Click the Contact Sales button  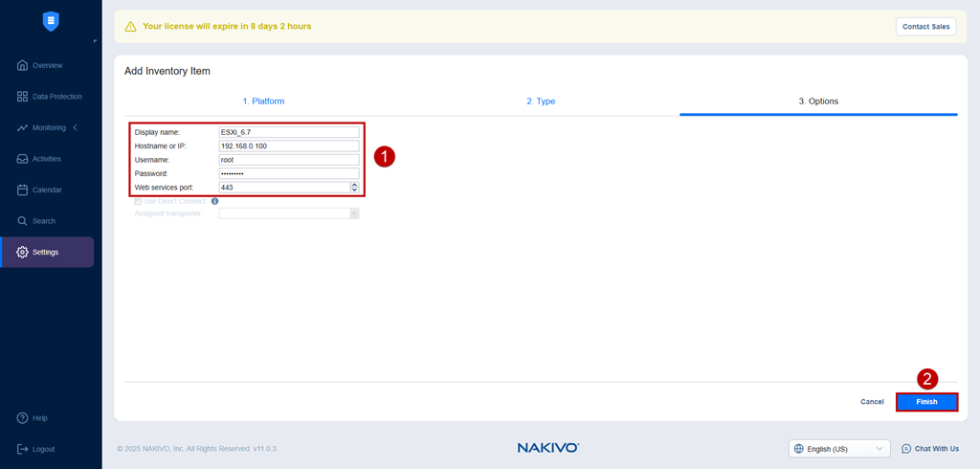pos(925,27)
